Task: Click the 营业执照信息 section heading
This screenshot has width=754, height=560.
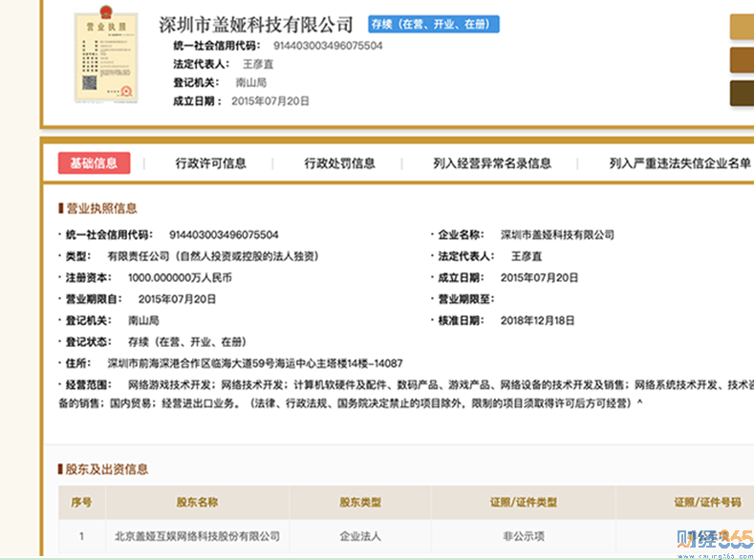Action: 101,208
